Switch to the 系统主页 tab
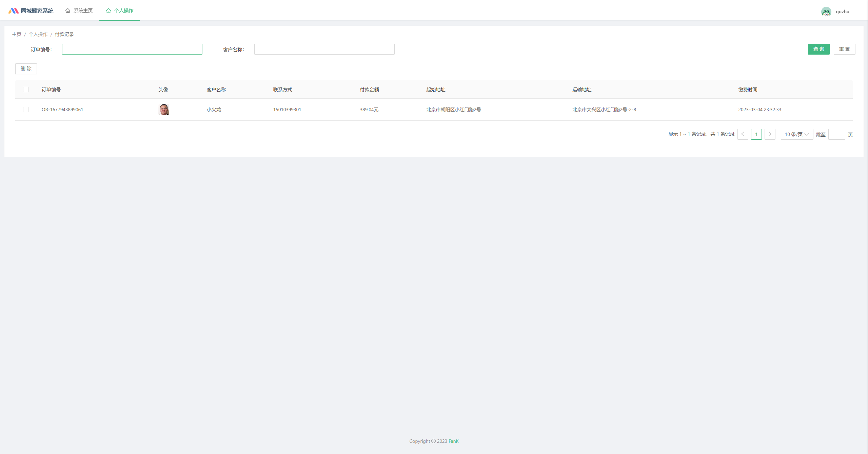 click(83, 11)
